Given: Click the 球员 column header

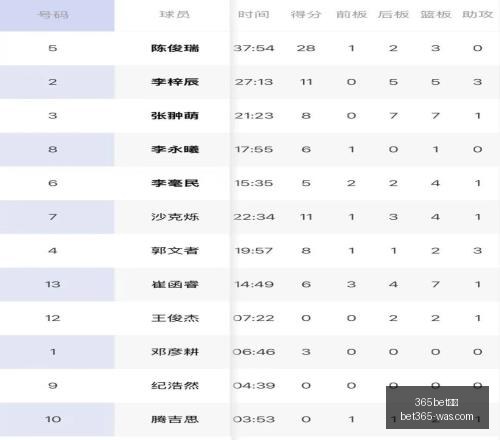Looking at the screenshot, I should (175, 15).
